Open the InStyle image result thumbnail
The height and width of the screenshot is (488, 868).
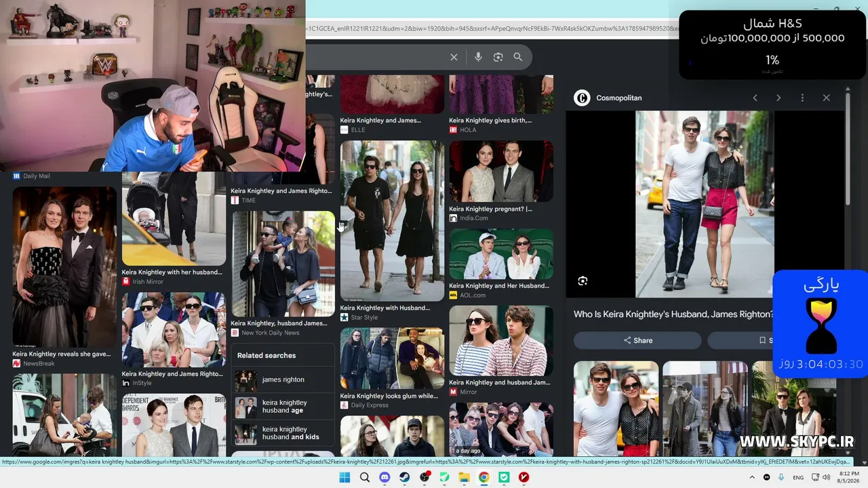(174, 329)
